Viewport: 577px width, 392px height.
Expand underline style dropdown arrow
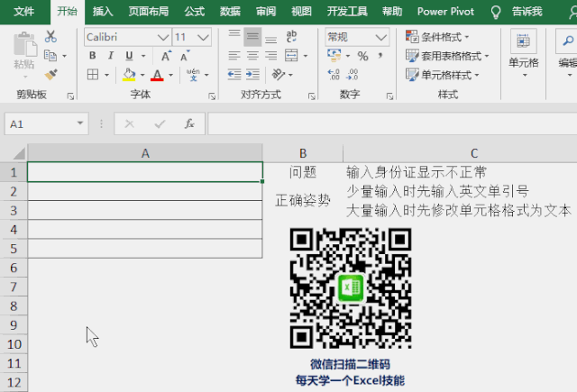143,56
